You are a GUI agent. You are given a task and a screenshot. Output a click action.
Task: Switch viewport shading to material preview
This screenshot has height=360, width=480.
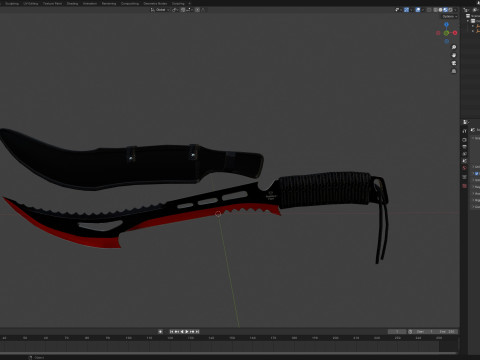(x=446, y=10)
